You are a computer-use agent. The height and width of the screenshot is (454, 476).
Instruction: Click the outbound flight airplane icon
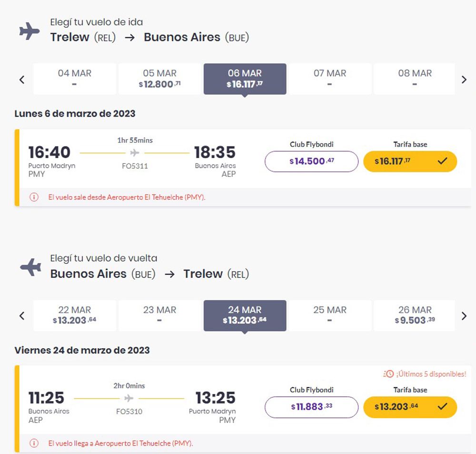[x=30, y=32]
